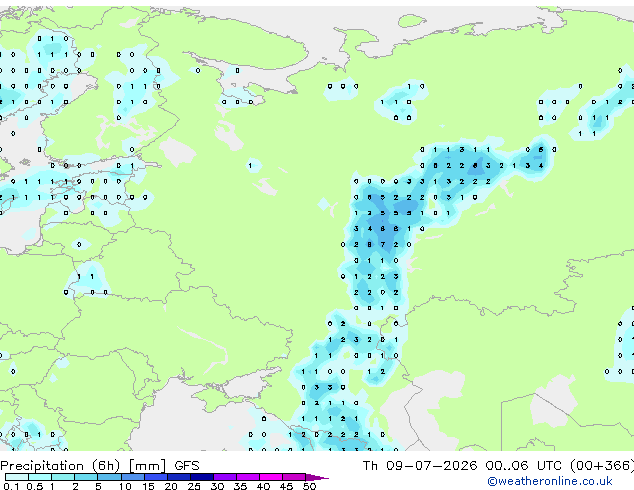Click the legend scale label '45'
This screenshot has height=490, width=634.
pos(286,486)
